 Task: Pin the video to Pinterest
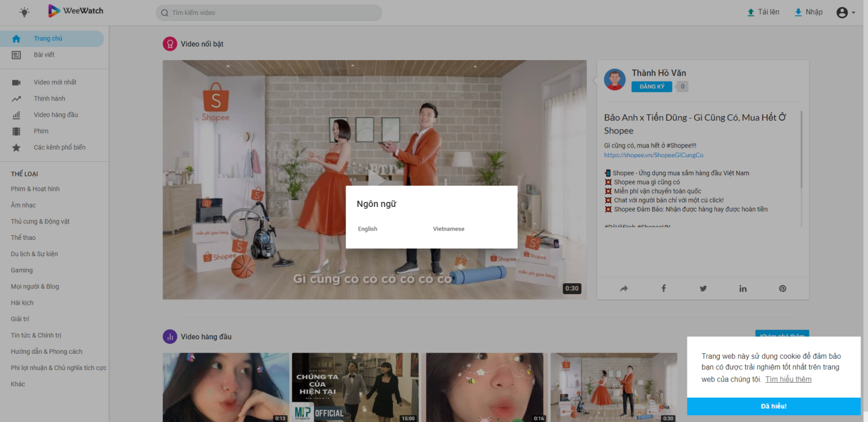(x=782, y=288)
